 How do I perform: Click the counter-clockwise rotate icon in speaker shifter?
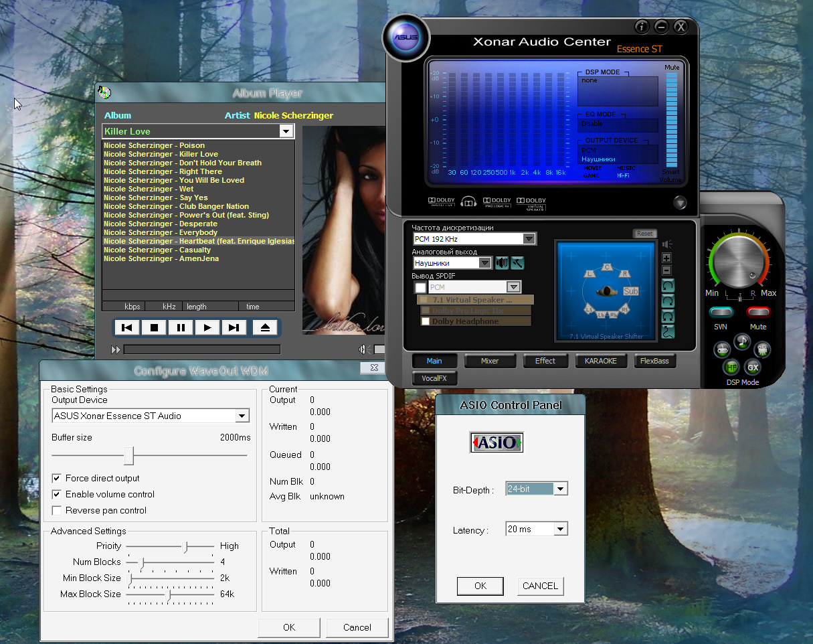point(668,286)
